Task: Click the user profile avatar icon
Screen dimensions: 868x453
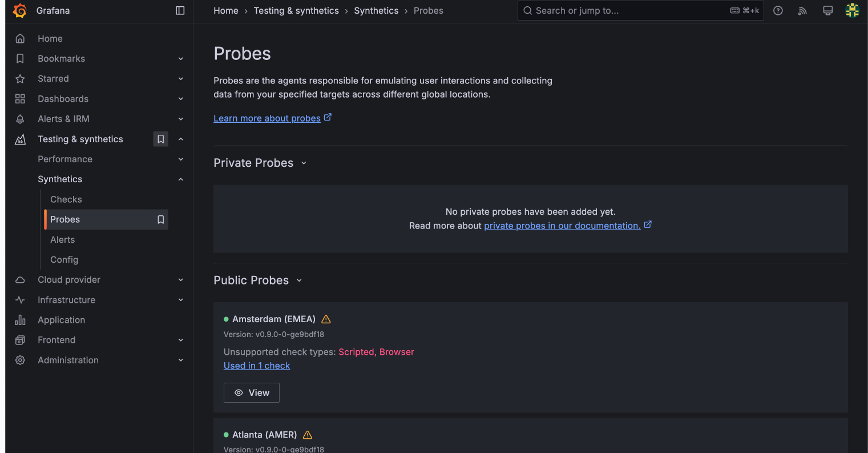Action: point(852,11)
